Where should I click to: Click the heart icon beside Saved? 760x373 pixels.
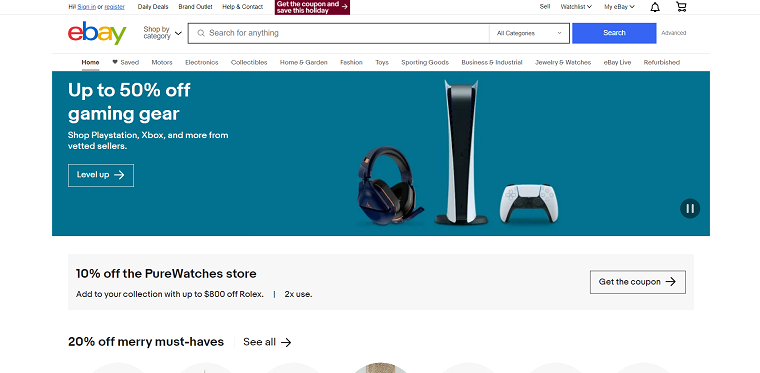pyautogui.click(x=115, y=62)
